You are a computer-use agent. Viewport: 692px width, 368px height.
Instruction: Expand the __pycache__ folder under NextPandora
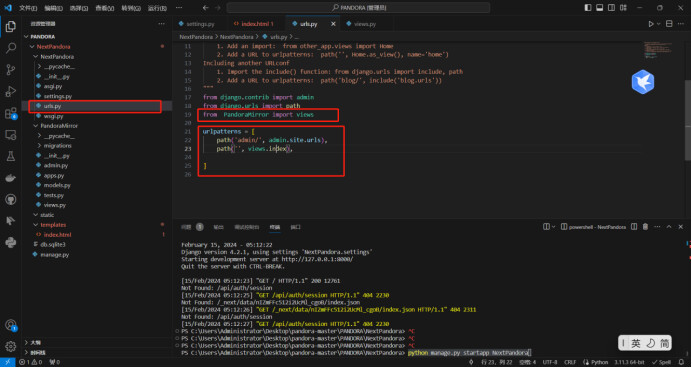click(x=59, y=67)
